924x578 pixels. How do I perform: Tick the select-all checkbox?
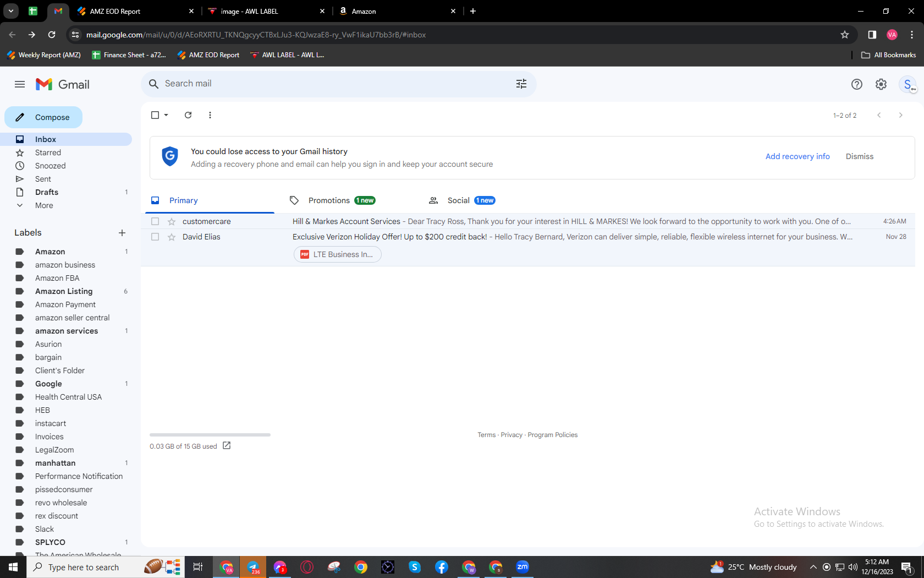click(x=155, y=115)
